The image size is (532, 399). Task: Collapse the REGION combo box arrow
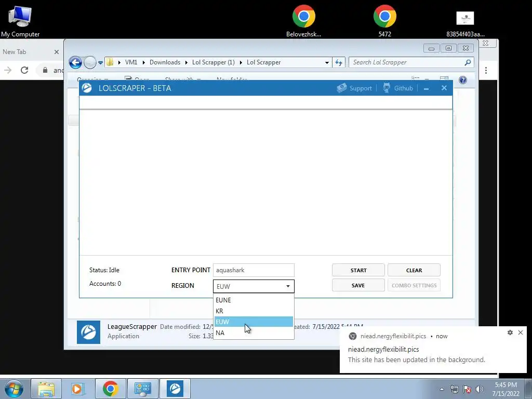tap(288, 286)
